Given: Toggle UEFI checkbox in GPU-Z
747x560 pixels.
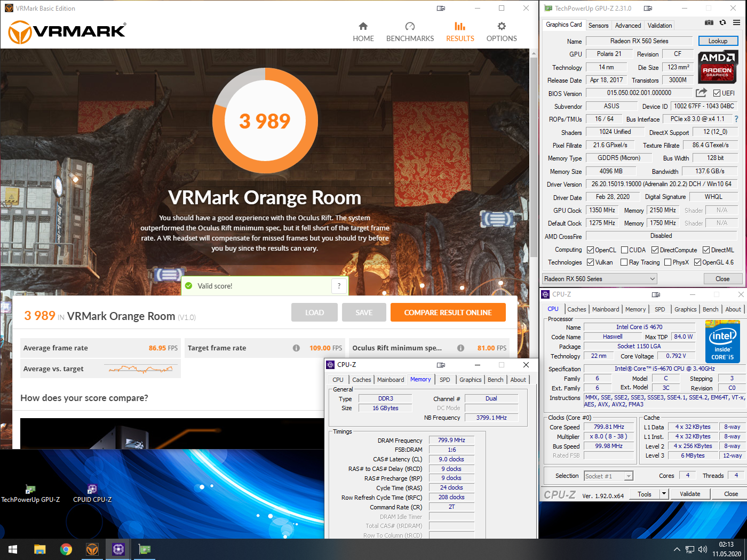Looking at the screenshot, I should pyautogui.click(x=717, y=93).
